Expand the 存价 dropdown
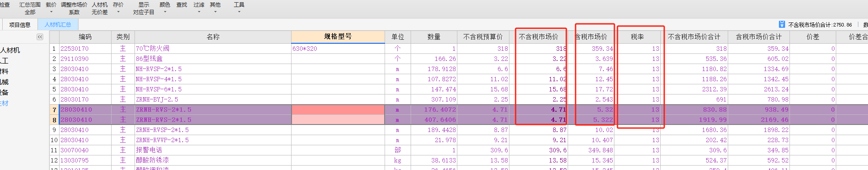 coord(118,8)
